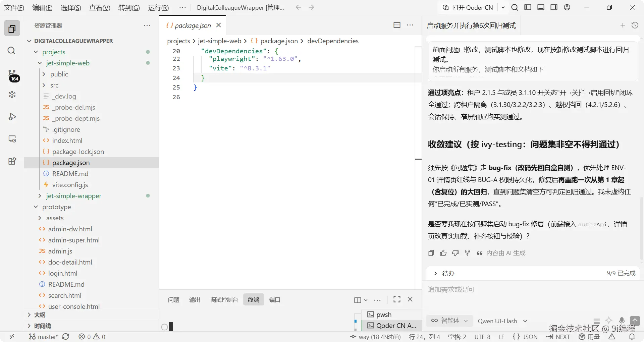Expand the src folder

(44, 85)
